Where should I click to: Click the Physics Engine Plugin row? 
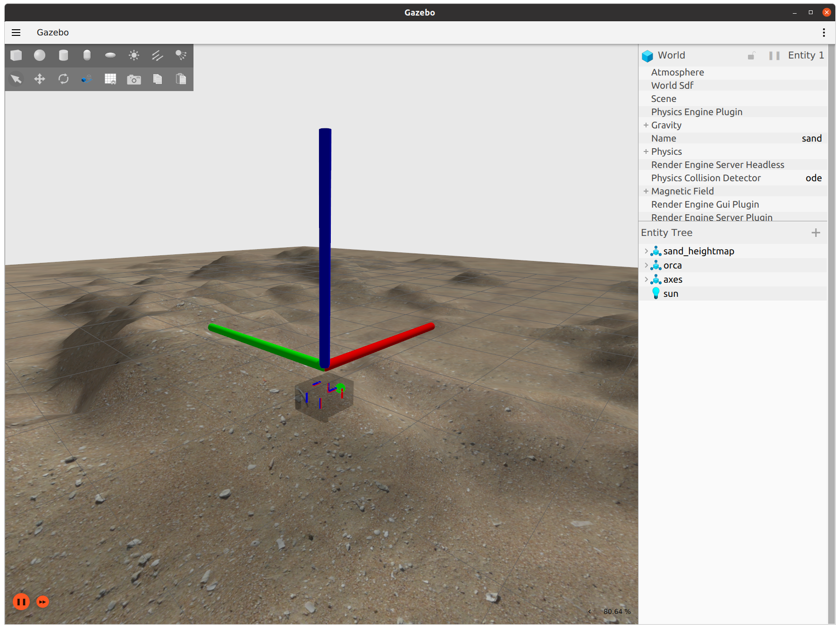point(733,112)
